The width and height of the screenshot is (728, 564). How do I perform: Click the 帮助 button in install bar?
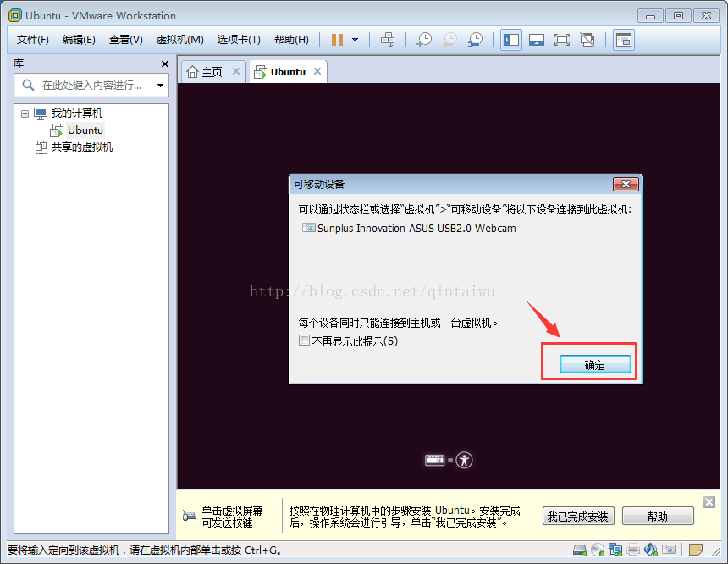point(658,516)
